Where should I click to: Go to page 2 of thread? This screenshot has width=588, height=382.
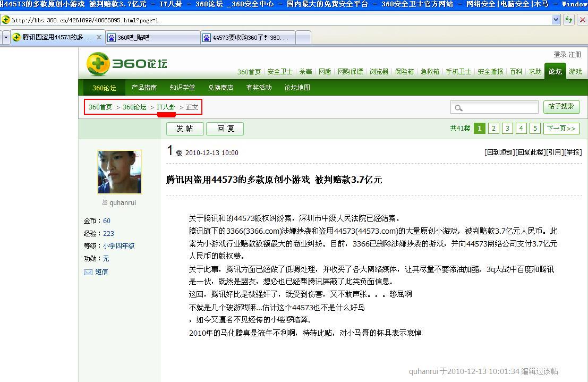(x=493, y=129)
